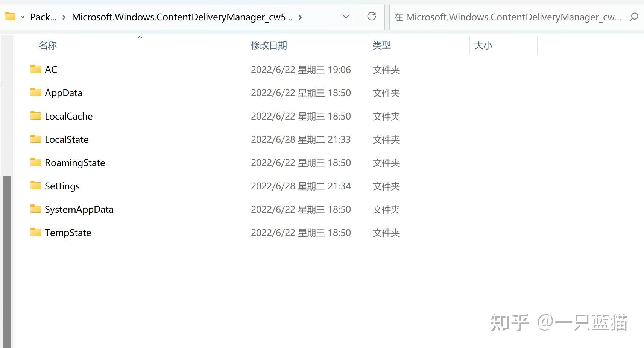Toggle sort order via the 名称 column arrow
Screen dimensions: 644x348
(140, 37)
